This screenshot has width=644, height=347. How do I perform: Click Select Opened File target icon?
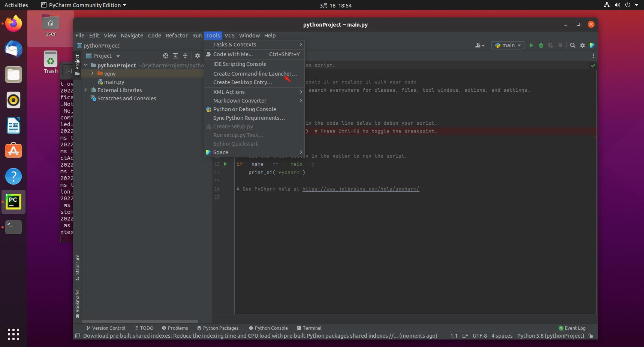(x=166, y=56)
